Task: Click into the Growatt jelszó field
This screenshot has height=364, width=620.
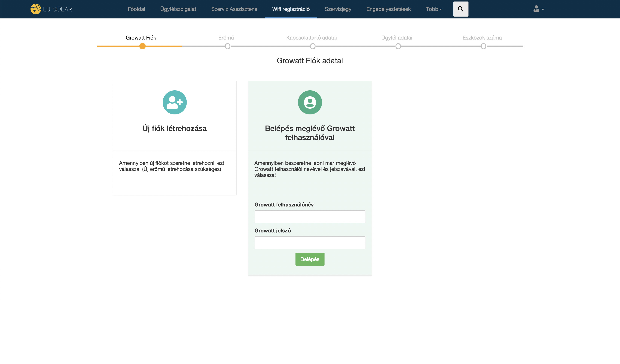Action: coord(310,243)
